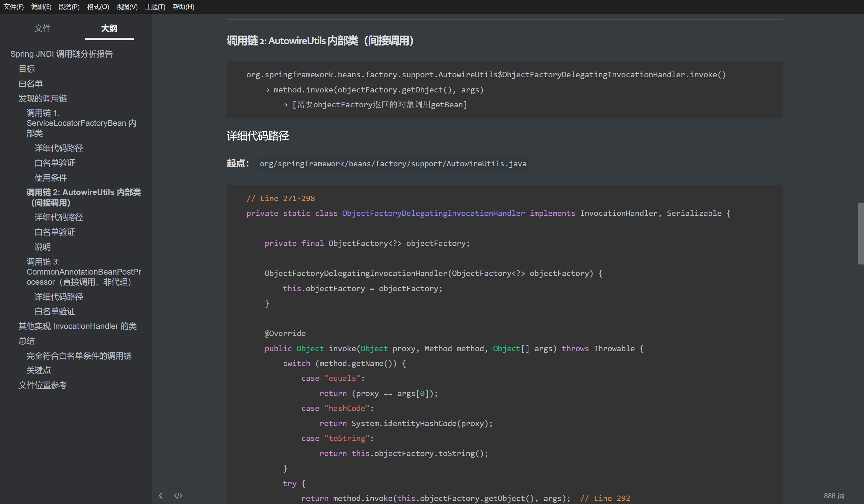Toggle source code mode icon

(178, 496)
